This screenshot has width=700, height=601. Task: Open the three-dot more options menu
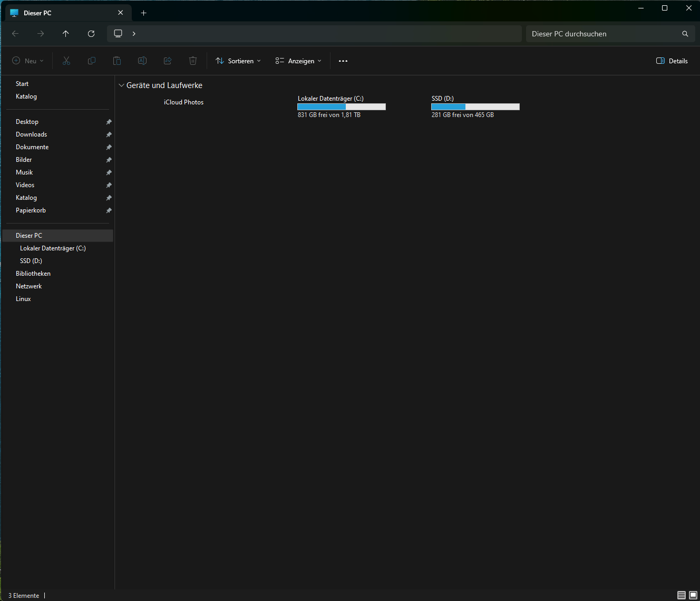343,61
